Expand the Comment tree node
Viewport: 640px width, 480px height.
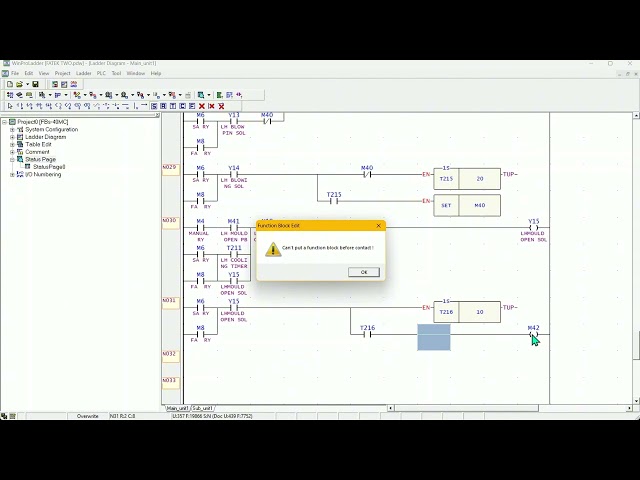click(x=12, y=152)
